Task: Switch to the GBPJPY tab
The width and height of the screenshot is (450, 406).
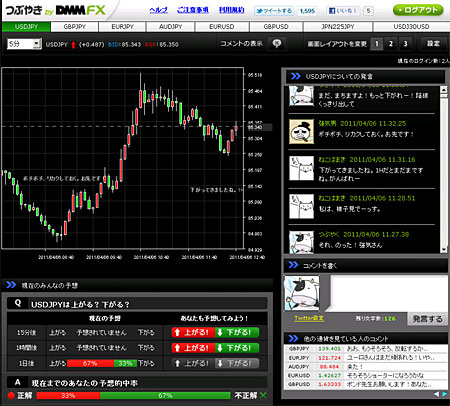Action: point(75,27)
